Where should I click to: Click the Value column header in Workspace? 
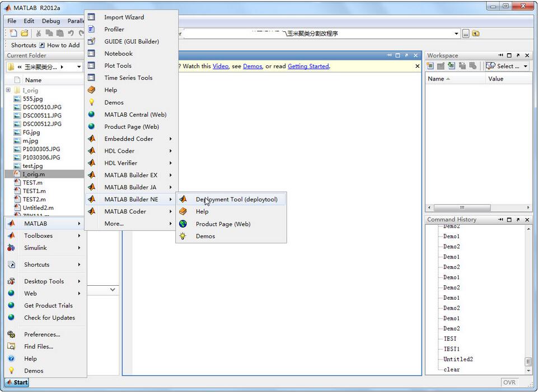[495, 79]
